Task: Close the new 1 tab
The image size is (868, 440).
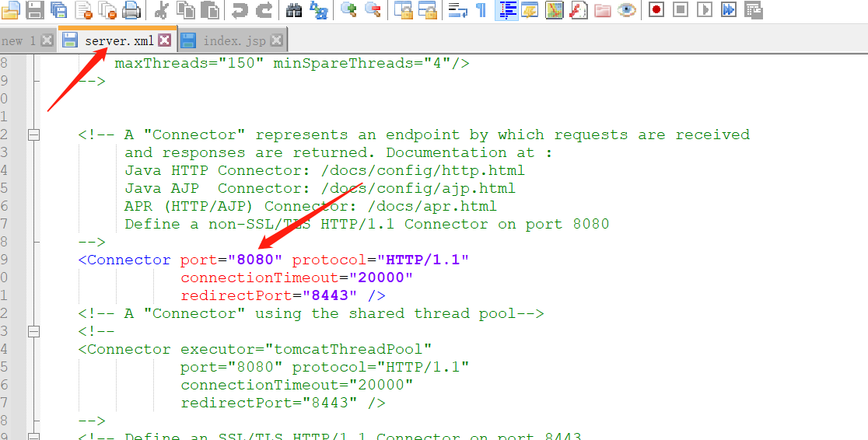Action: pos(47,40)
